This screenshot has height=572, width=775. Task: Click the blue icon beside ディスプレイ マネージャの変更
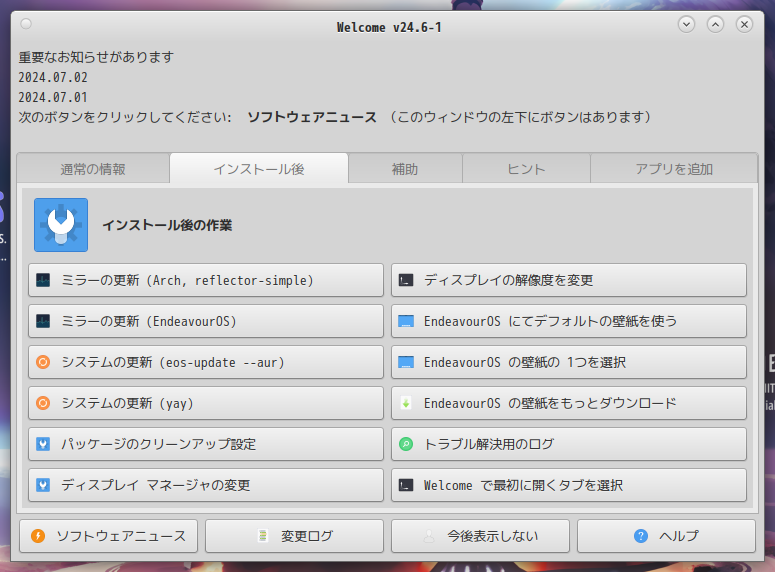tap(43, 485)
